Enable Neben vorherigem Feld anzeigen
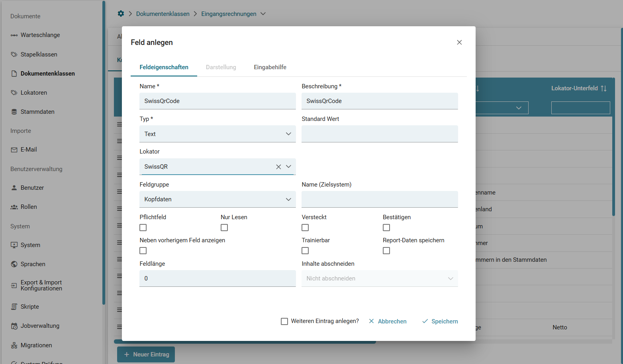The width and height of the screenshot is (623, 364). click(143, 251)
